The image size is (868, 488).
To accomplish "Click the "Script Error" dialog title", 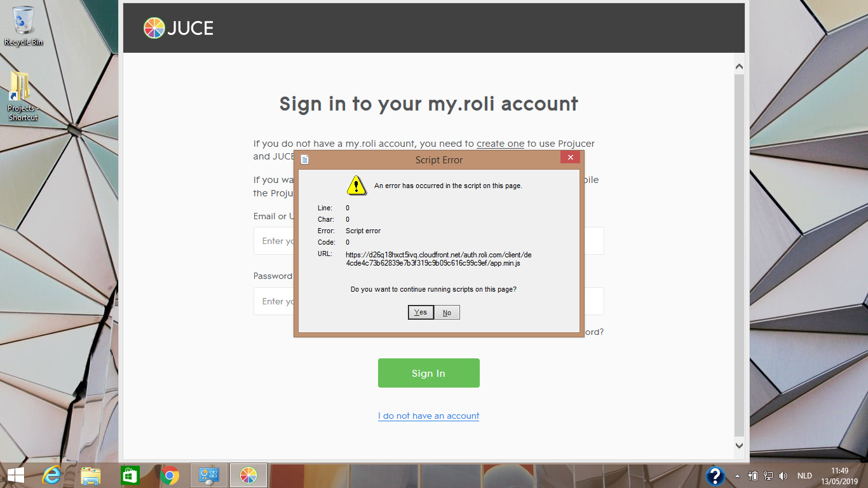I will pyautogui.click(x=439, y=160).
